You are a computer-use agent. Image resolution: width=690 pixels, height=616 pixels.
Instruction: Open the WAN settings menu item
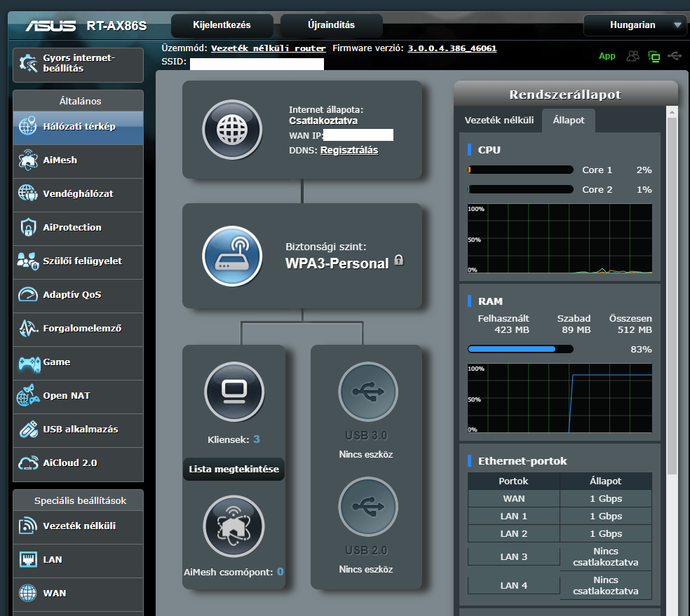pyautogui.click(x=79, y=594)
